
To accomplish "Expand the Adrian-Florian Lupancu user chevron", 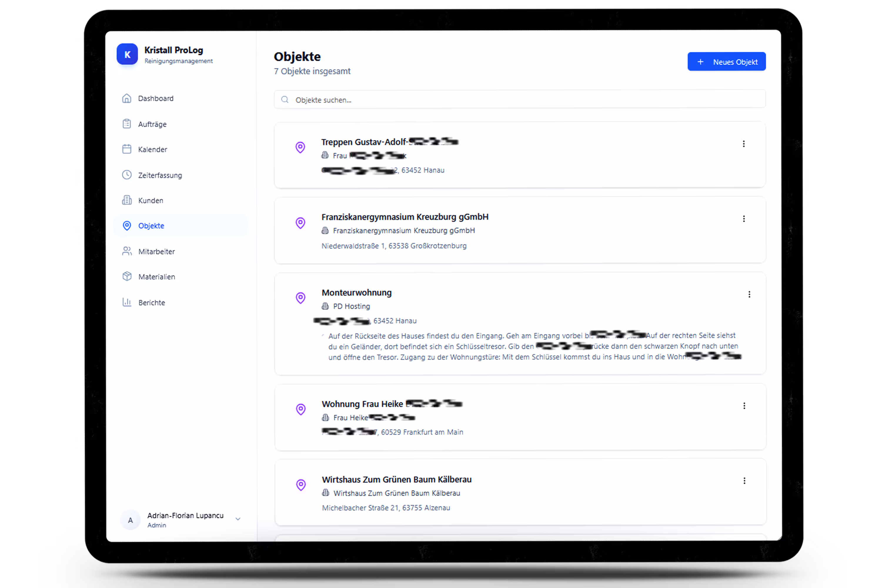I will click(238, 519).
